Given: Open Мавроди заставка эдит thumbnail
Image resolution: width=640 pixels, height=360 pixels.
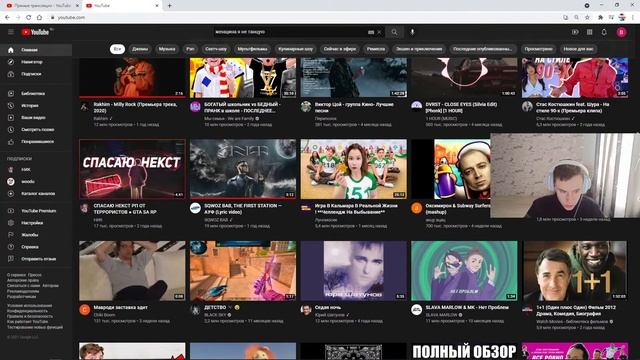Looking at the screenshot, I should 132,271.
